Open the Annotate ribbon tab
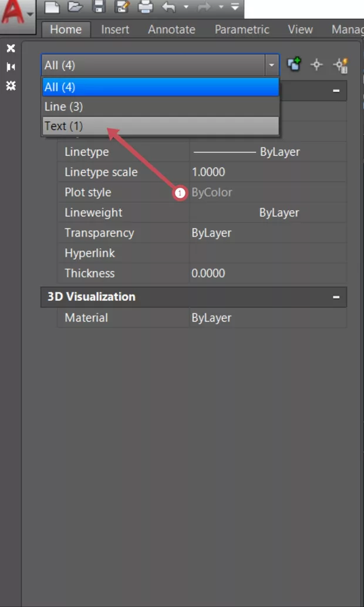Viewport: 364px width, 607px height. pyautogui.click(x=171, y=29)
